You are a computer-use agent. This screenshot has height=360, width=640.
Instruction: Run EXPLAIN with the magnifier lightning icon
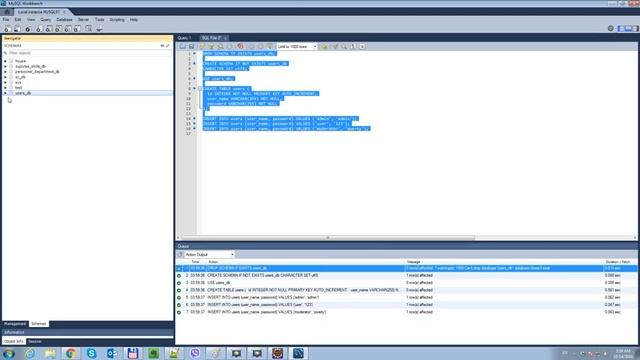[220, 47]
